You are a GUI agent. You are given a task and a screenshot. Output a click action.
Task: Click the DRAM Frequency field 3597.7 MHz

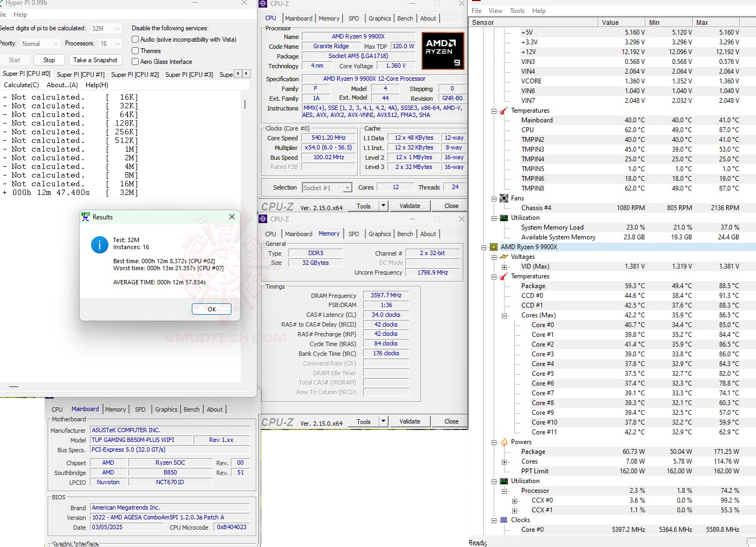(386, 296)
